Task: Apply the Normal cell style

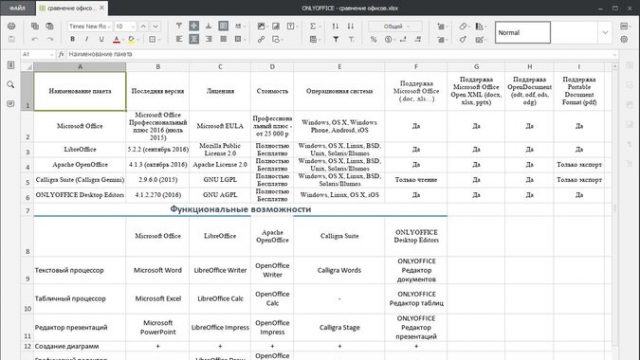Action: [523, 33]
